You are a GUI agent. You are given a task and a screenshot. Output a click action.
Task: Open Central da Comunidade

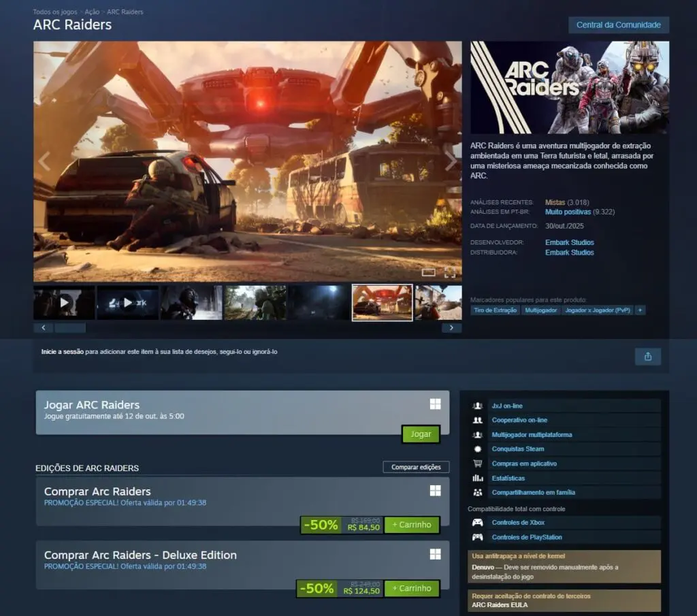click(x=618, y=25)
